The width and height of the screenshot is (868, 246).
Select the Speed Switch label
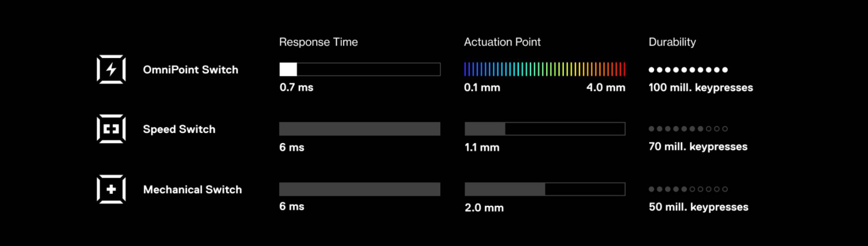point(179,129)
